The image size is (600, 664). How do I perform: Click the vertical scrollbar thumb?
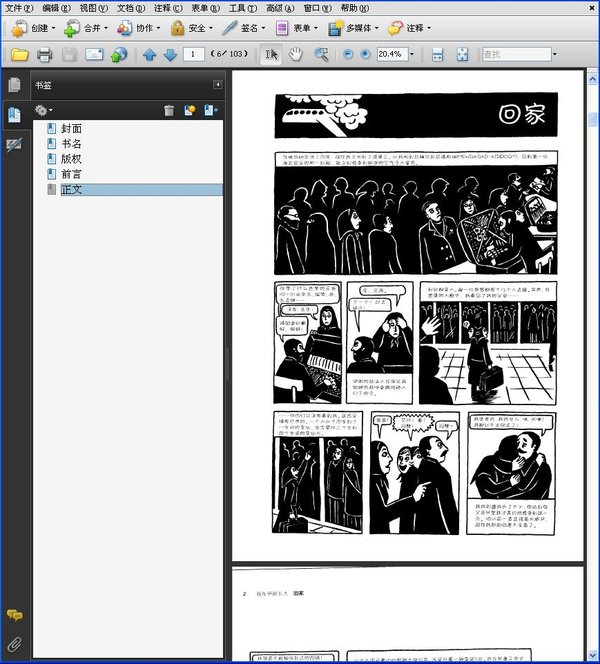tap(592, 119)
